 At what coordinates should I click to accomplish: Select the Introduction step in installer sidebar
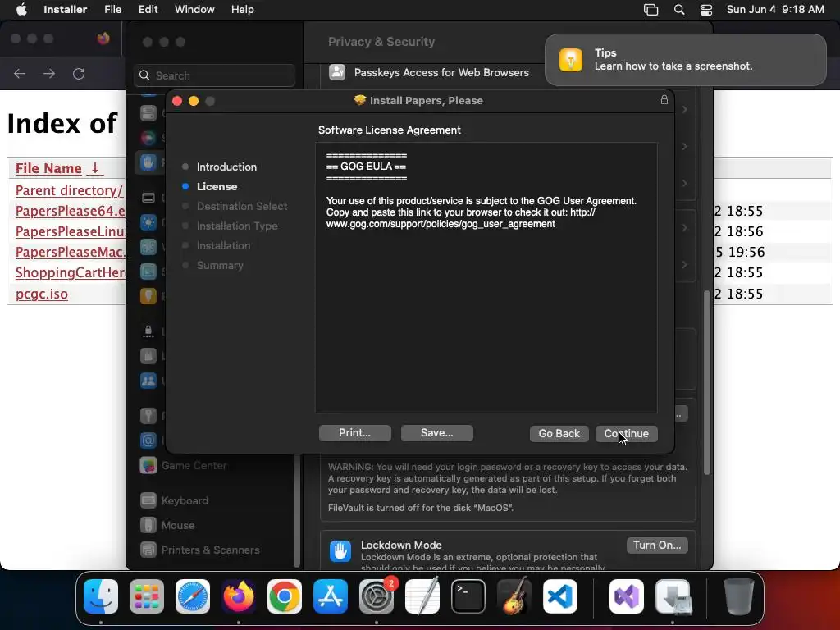click(x=226, y=167)
